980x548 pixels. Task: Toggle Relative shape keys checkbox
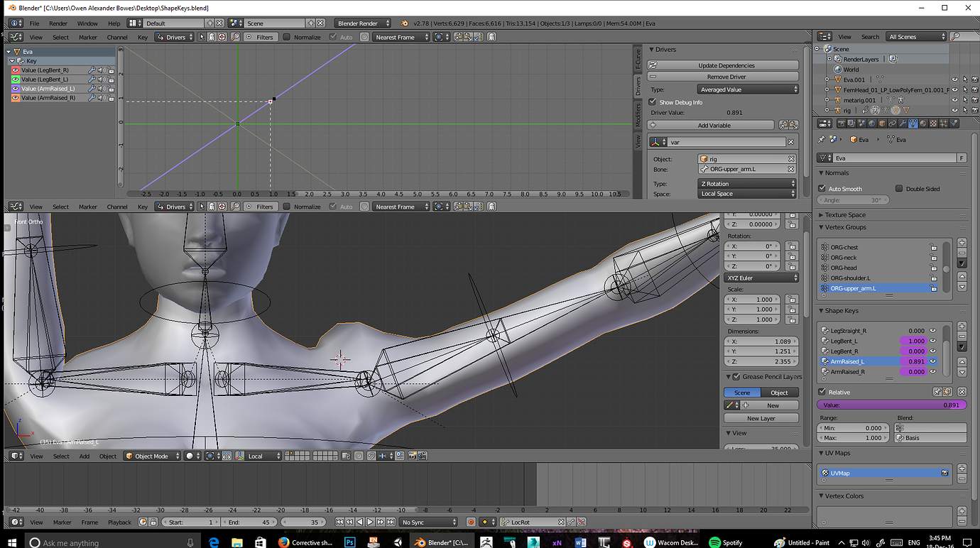[x=822, y=392]
